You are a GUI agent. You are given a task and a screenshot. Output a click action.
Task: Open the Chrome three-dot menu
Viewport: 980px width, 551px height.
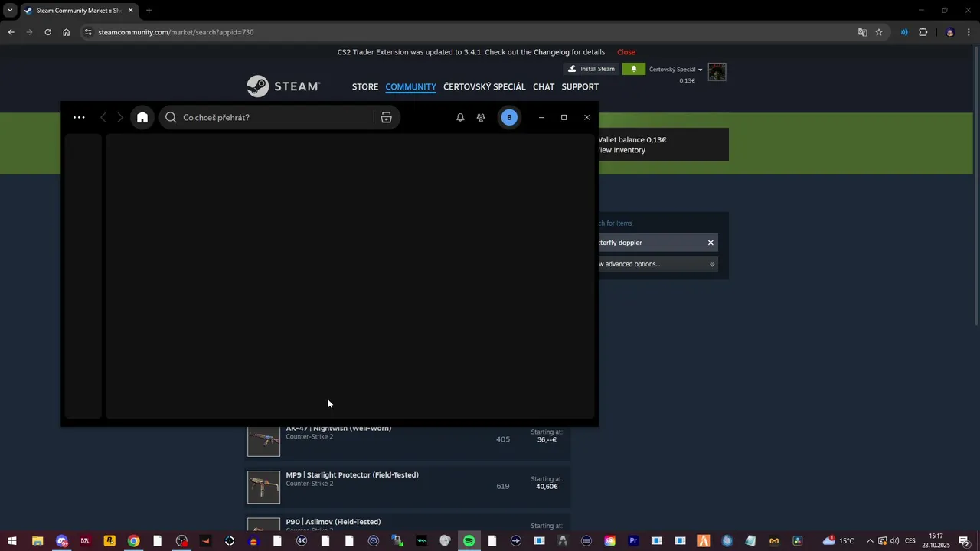(969, 32)
